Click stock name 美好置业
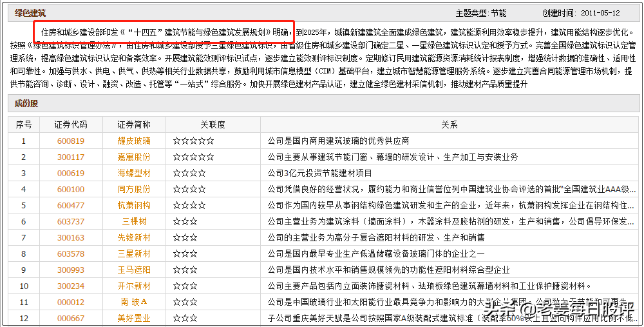Screen dimensions: 644x327 (134, 319)
